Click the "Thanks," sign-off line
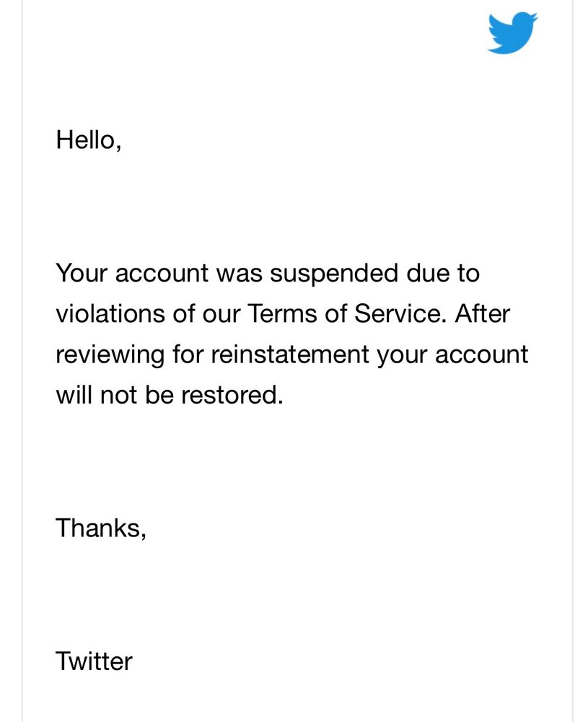This screenshot has height=722, width=588. [x=101, y=528]
